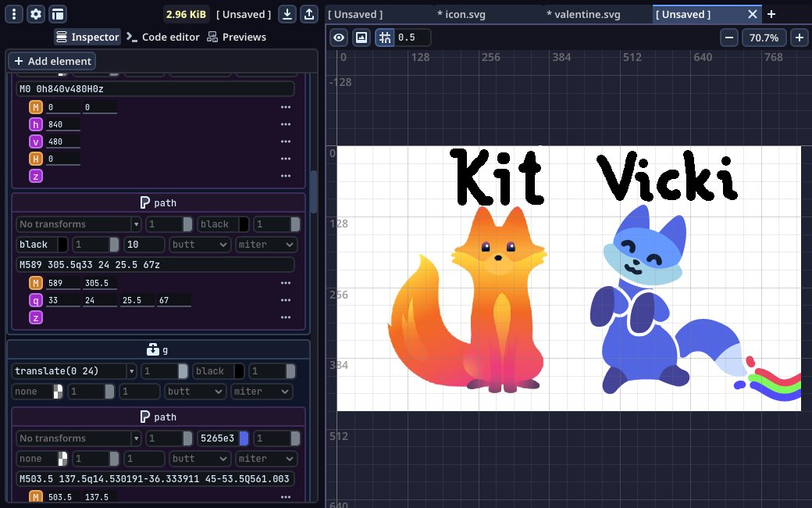Click the Add element button
This screenshot has width=812, height=508.
pyautogui.click(x=52, y=61)
